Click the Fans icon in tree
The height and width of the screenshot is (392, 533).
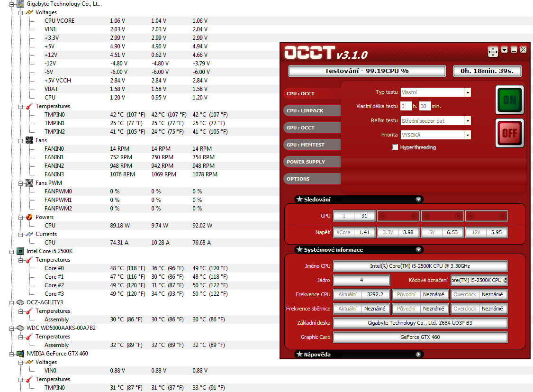click(x=29, y=140)
